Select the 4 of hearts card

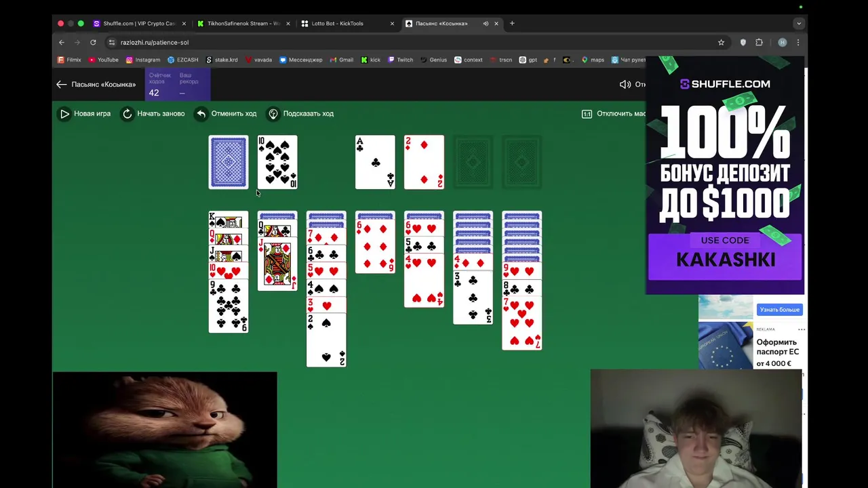click(424, 281)
